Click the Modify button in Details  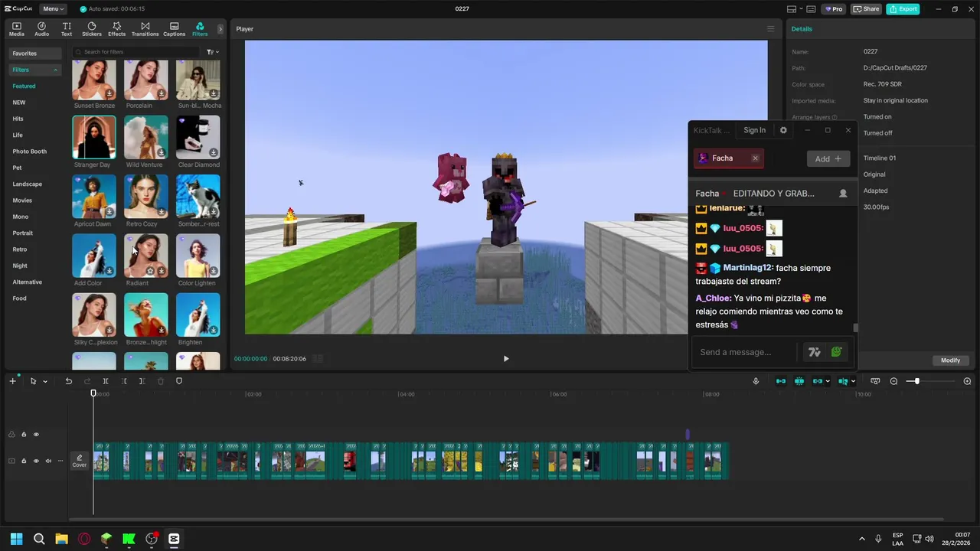[x=950, y=360]
